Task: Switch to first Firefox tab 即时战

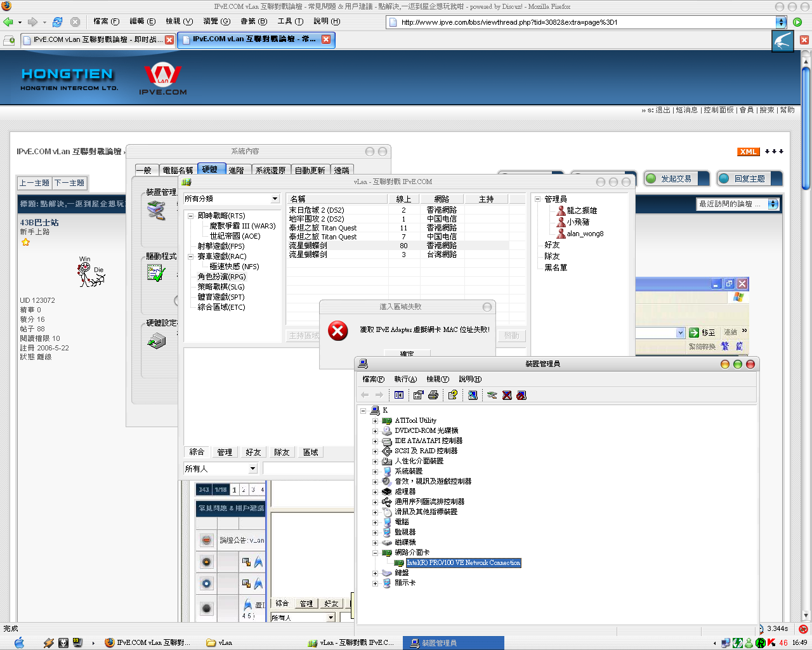Action: pos(98,40)
